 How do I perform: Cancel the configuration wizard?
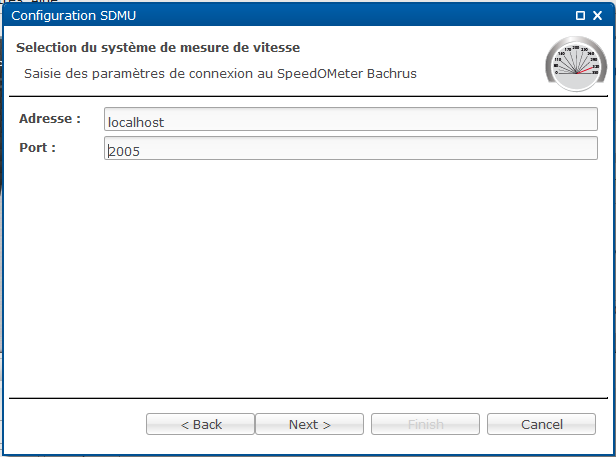[541, 424]
